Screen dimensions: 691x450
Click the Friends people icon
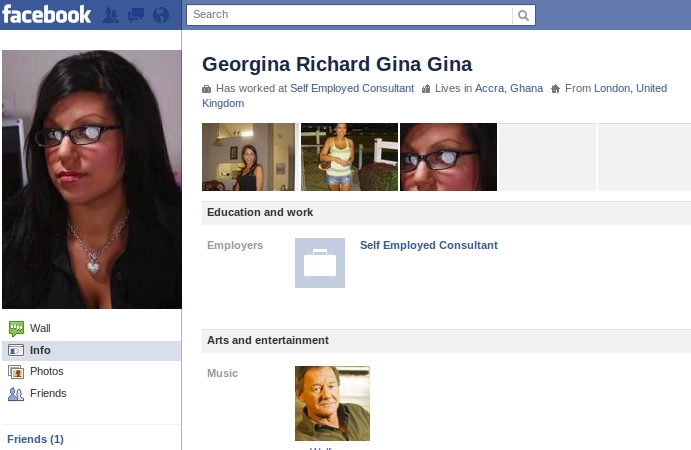click(16, 394)
